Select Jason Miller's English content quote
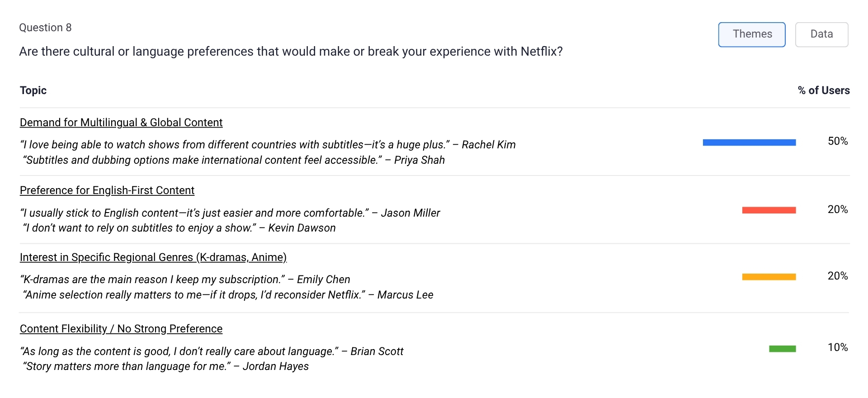Image resolution: width=868 pixels, height=398 pixels. click(230, 213)
